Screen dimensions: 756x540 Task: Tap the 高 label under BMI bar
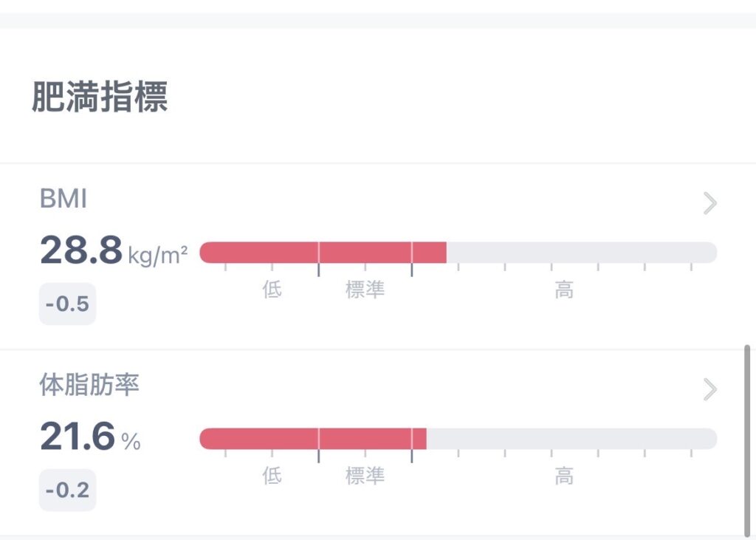[x=564, y=290]
